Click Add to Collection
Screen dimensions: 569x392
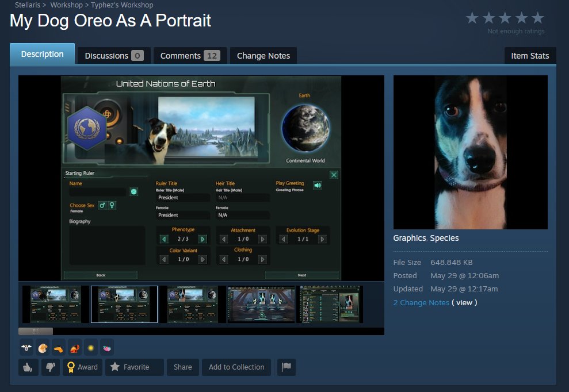pos(236,367)
